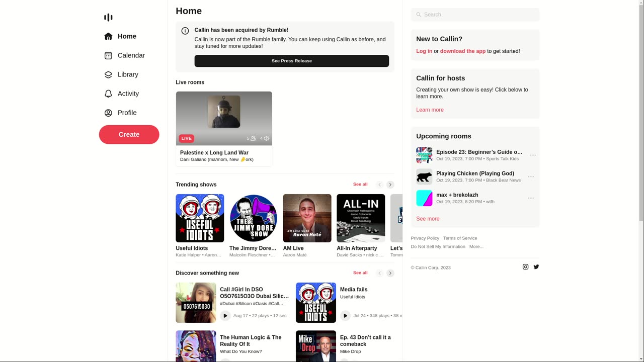Click the Black Bear News room thumbnail

pyautogui.click(x=424, y=177)
